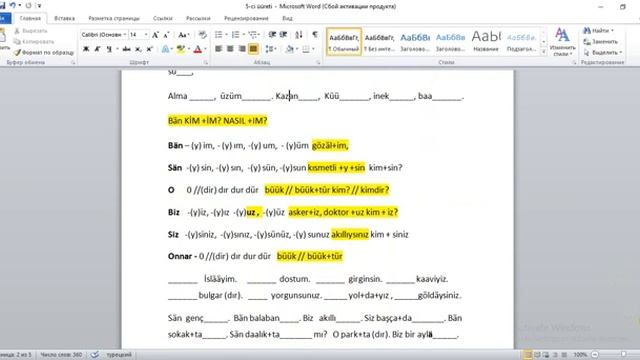This screenshot has height=360, width=640.
Task: Apply the red font color
Action: click(198, 49)
